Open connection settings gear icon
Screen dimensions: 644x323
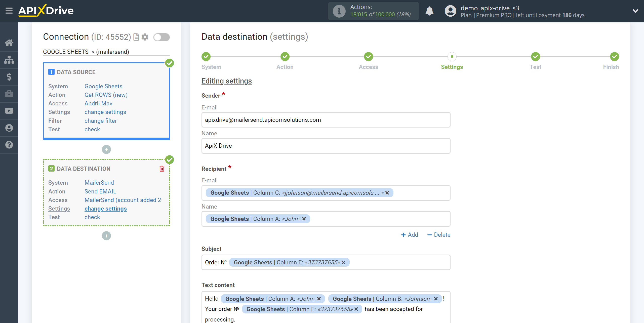[145, 37]
